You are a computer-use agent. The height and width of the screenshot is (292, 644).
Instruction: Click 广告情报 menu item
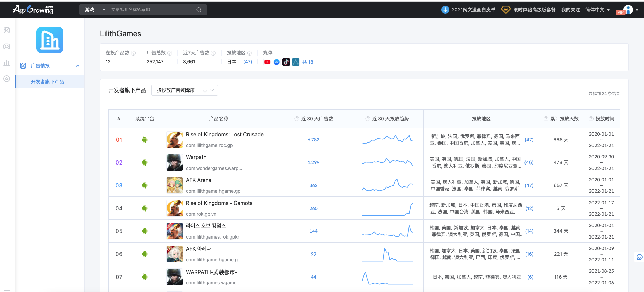tap(40, 66)
